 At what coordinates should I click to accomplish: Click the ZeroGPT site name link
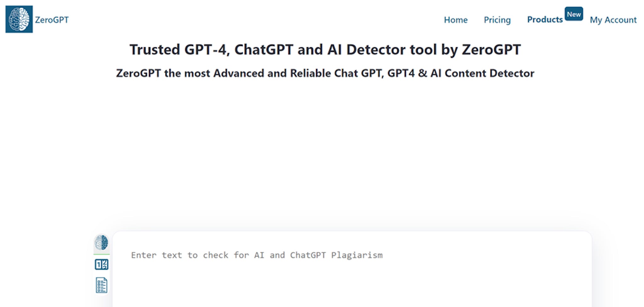coord(52,20)
